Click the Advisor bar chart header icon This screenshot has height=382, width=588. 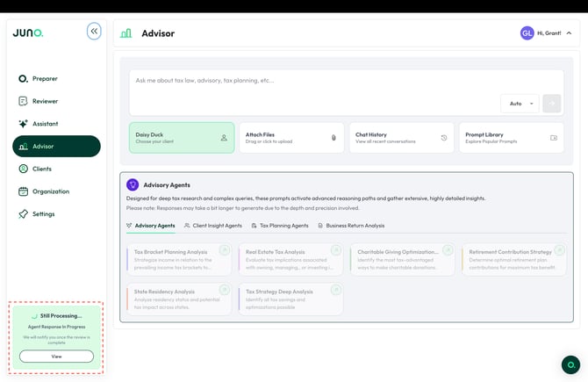pyautogui.click(x=126, y=33)
